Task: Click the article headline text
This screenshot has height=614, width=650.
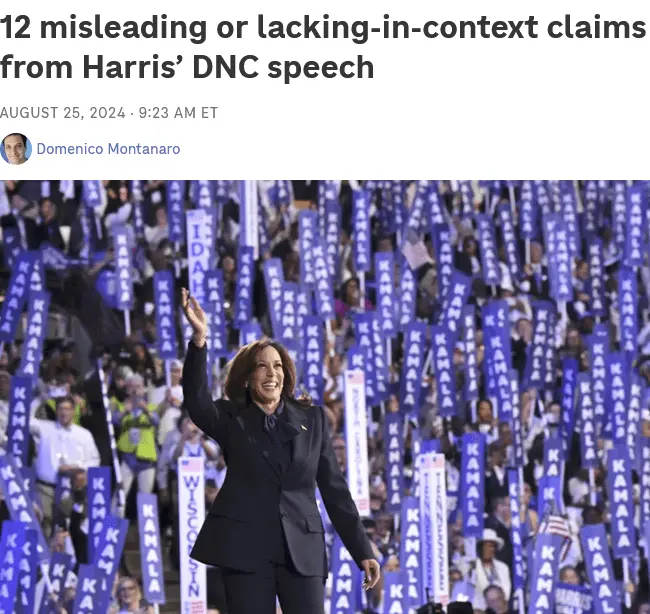Action: click(x=323, y=47)
